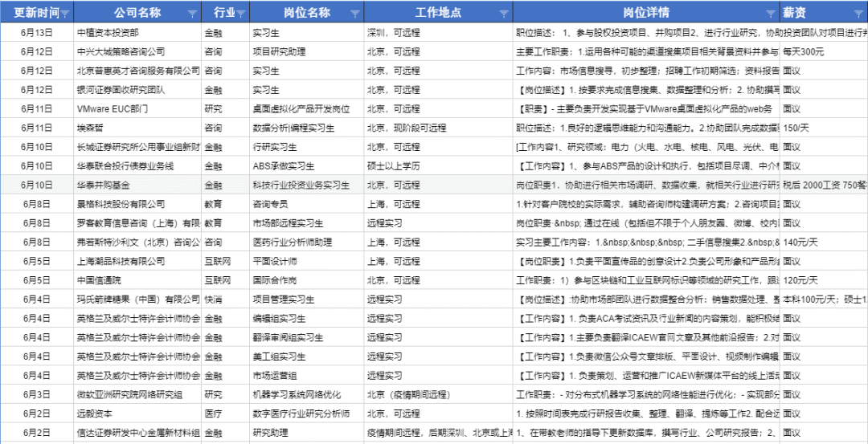The height and width of the screenshot is (444, 868).
Task: Open the 行业 column filter dropdown
Action: [x=241, y=14]
